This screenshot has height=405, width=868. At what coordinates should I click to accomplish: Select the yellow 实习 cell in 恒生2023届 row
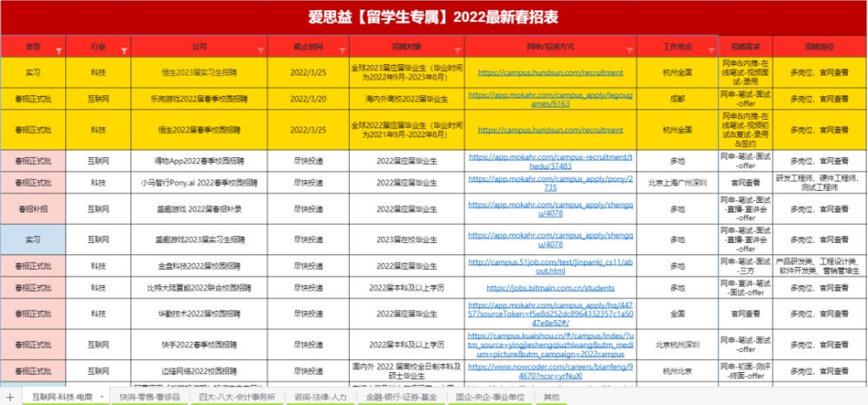(x=33, y=73)
